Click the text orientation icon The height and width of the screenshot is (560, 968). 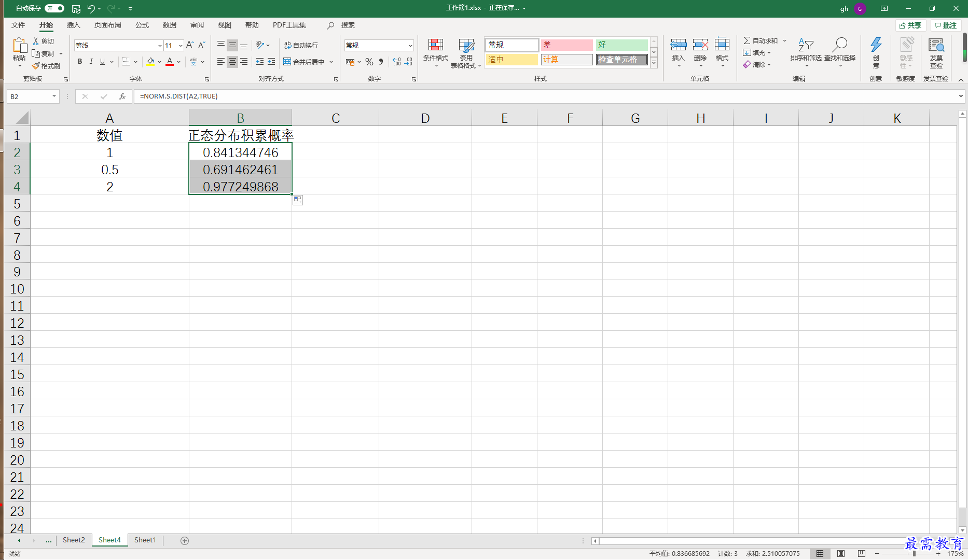(260, 45)
